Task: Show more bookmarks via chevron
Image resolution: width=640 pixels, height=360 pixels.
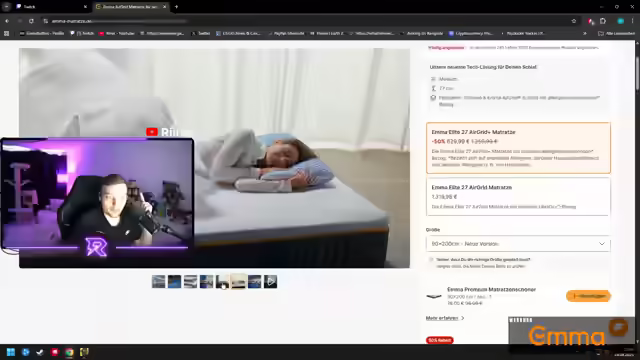Action: pyautogui.click(x=584, y=33)
